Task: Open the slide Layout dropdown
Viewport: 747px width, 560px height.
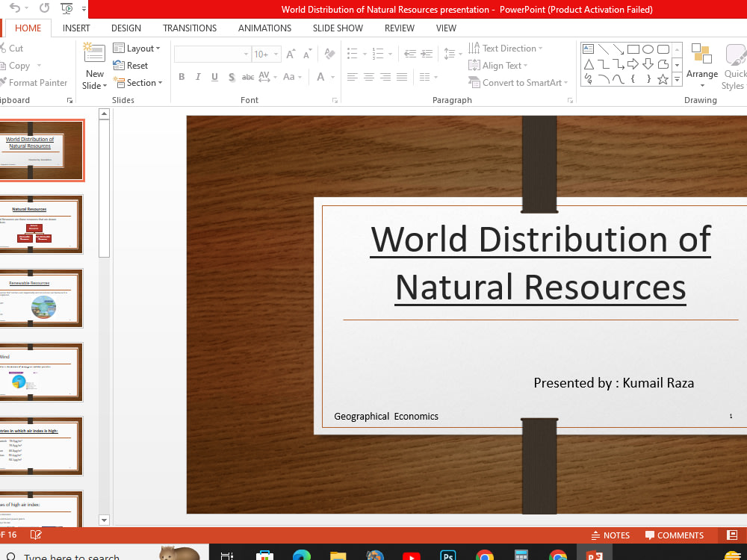Action: [137, 48]
